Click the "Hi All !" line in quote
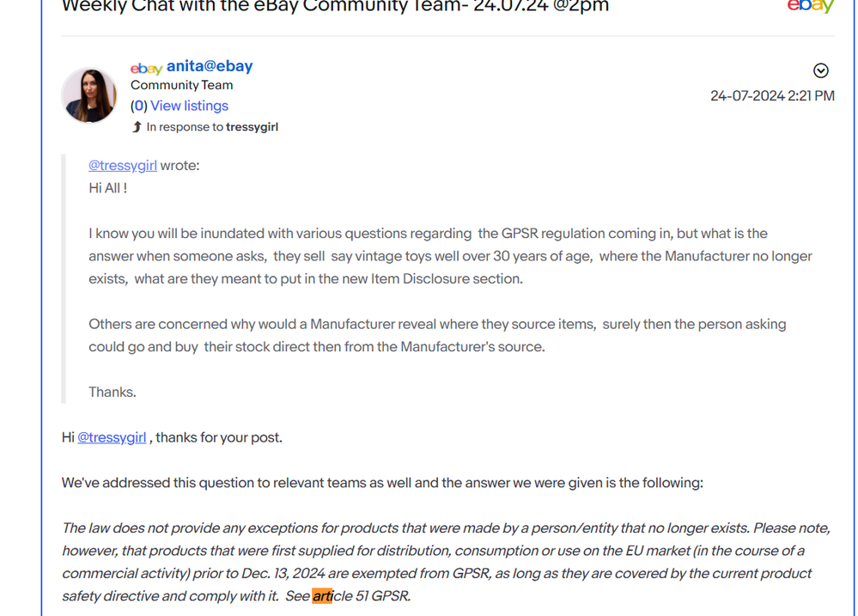The height and width of the screenshot is (616, 858). click(108, 187)
